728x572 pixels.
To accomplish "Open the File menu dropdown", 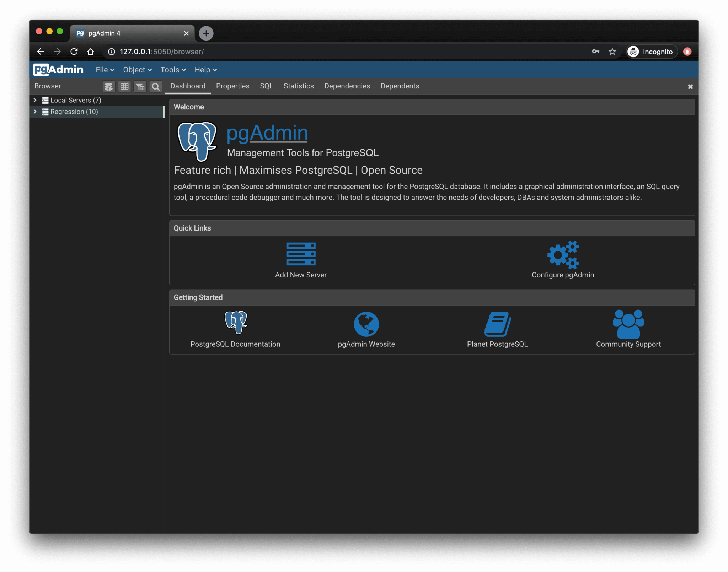I will click(x=105, y=70).
